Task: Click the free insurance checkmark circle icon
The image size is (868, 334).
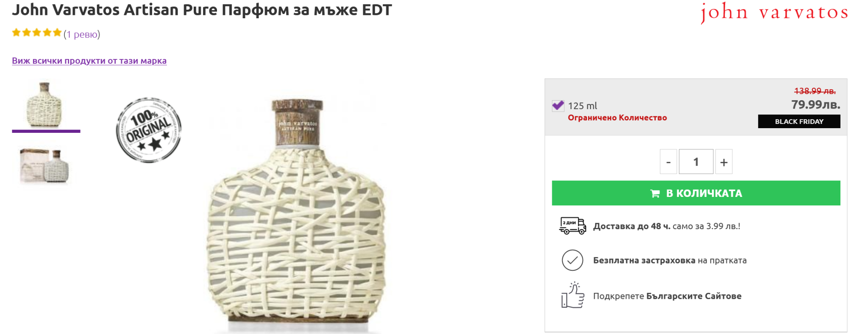Action: point(572,260)
